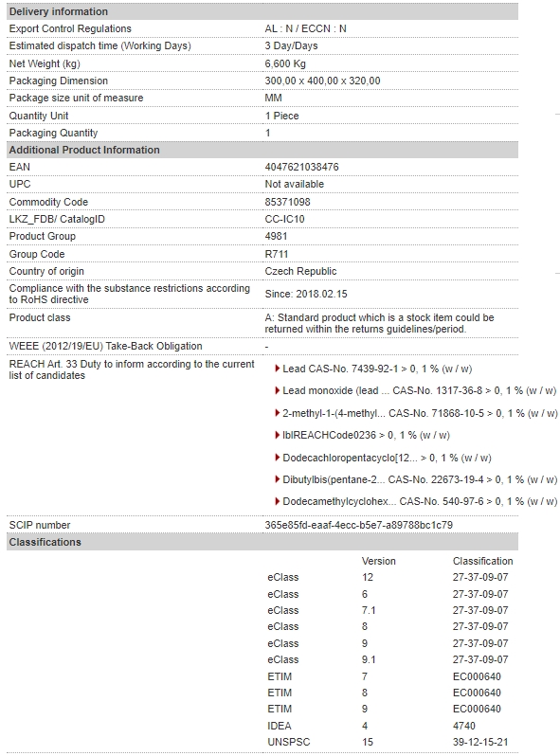Expand the lblREACHCode0236 entry arrow
Viewport: 560px width, 756px height.
pyautogui.click(x=278, y=435)
